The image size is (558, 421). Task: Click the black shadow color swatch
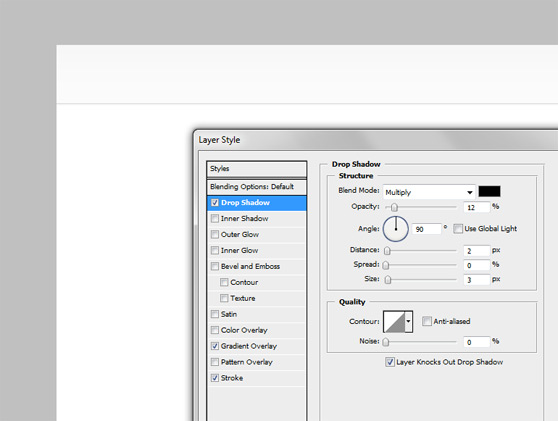[x=489, y=191]
